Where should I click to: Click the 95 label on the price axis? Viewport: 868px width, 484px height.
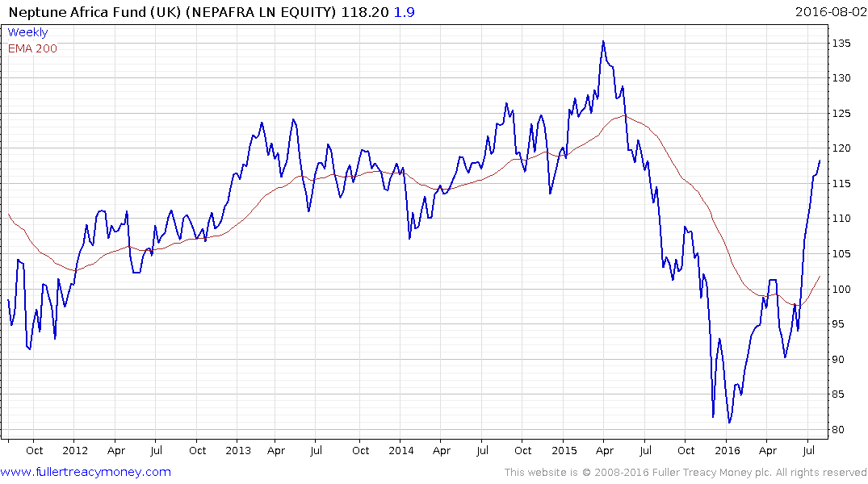click(839, 324)
